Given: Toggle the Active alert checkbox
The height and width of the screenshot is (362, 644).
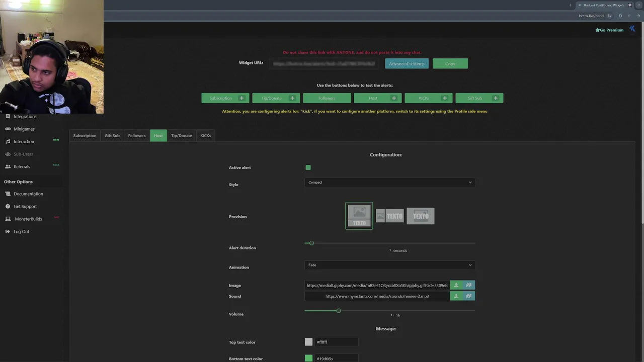Looking at the screenshot, I should tap(308, 167).
